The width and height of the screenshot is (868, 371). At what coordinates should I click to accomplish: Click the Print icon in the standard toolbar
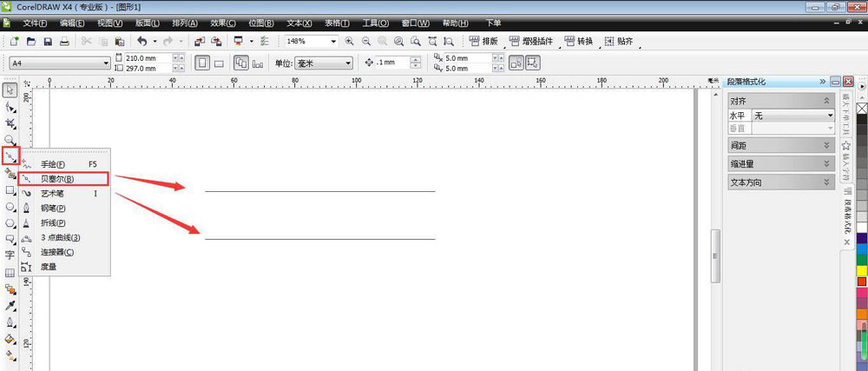(x=64, y=42)
